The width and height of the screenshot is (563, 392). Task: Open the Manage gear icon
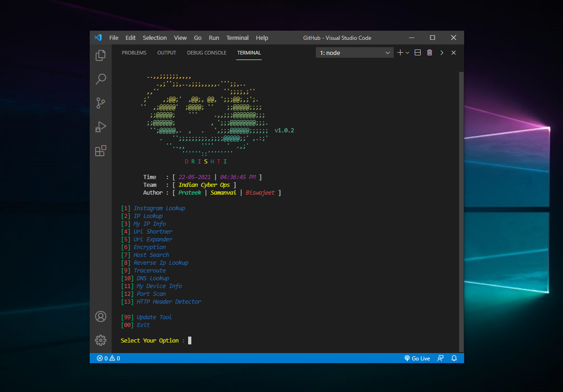pos(101,340)
